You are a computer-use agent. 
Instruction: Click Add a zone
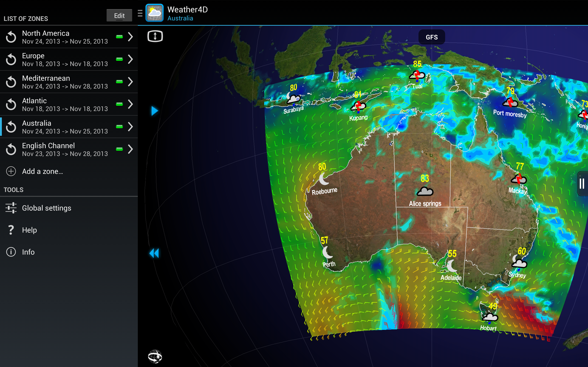(x=42, y=171)
